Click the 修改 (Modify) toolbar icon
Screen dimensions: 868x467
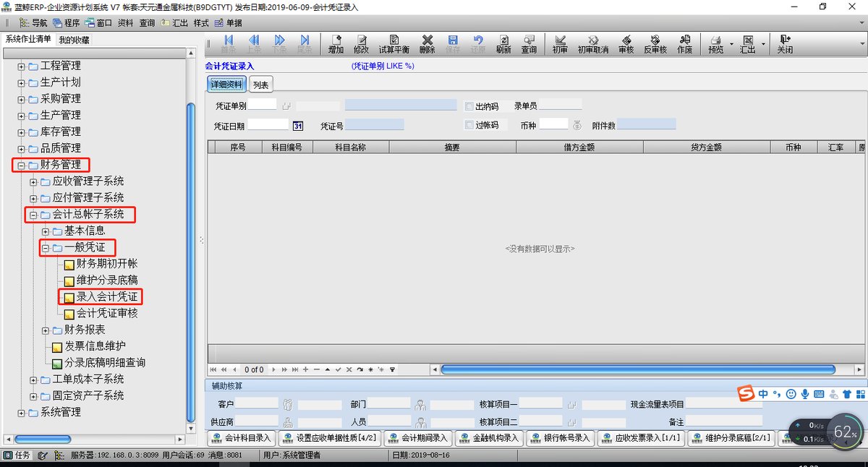[361, 44]
